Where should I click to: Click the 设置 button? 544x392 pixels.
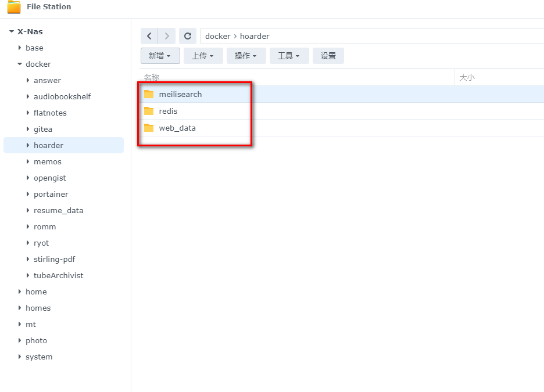point(328,56)
